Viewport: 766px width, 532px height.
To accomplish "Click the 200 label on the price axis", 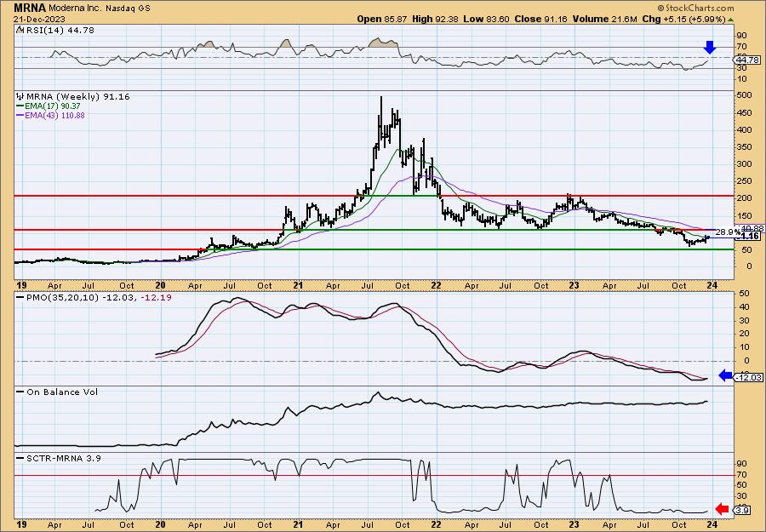I will point(745,198).
